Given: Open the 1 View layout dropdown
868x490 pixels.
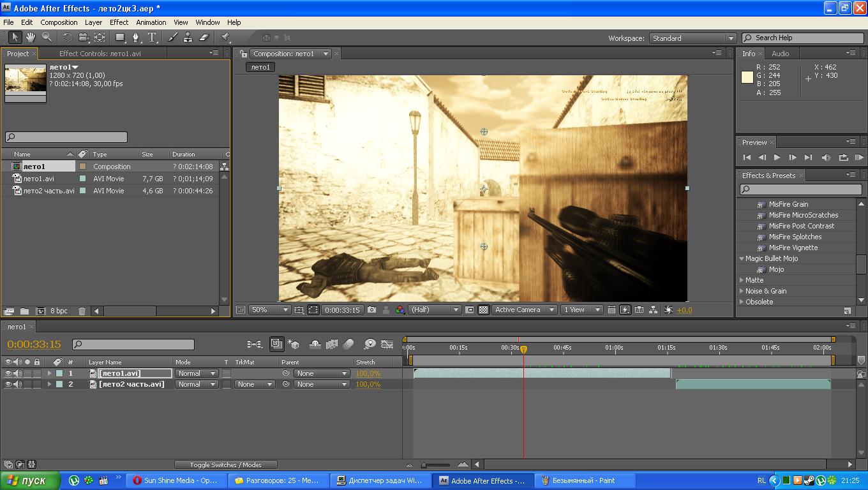Looking at the screenshot, I should tap(581, 309).
